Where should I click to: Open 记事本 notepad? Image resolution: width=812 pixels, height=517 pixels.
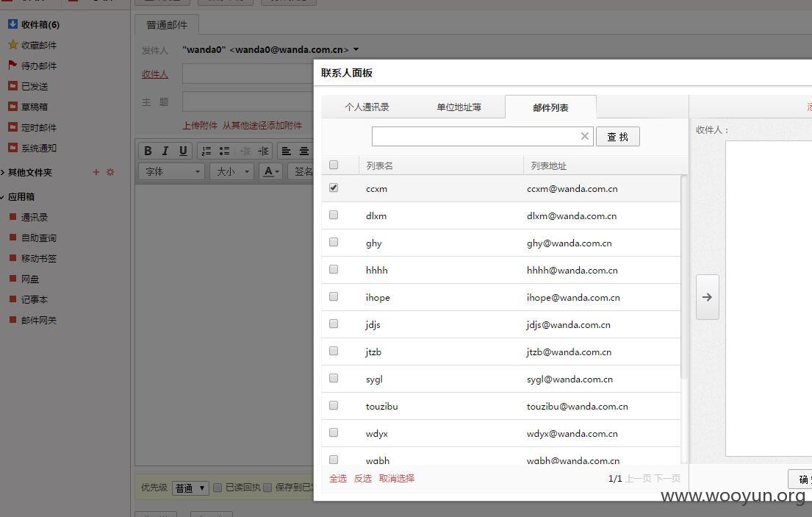pyautogui.click(x=35, y=299)
